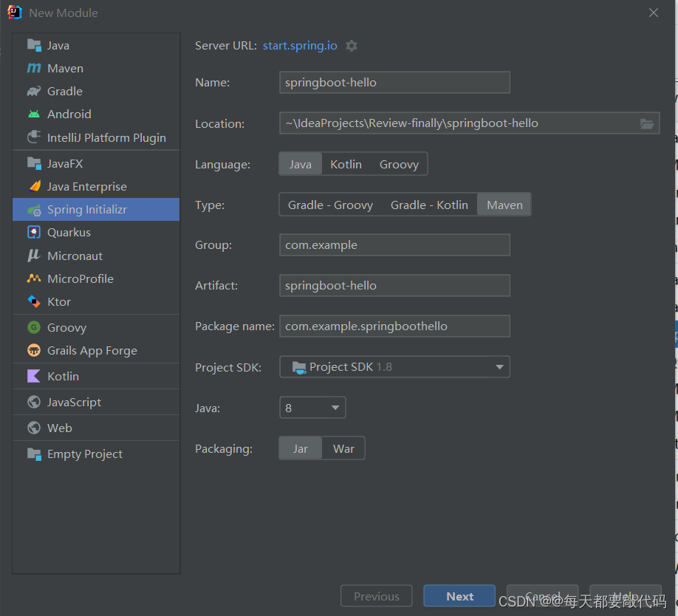
Task: Set language to Groovy
Action: coord(399,164)
